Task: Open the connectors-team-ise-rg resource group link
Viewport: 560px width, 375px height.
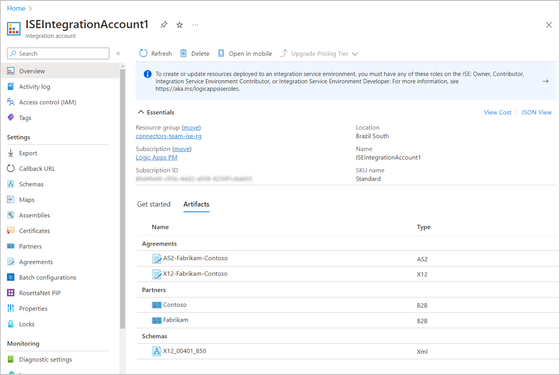Action: 169,136
